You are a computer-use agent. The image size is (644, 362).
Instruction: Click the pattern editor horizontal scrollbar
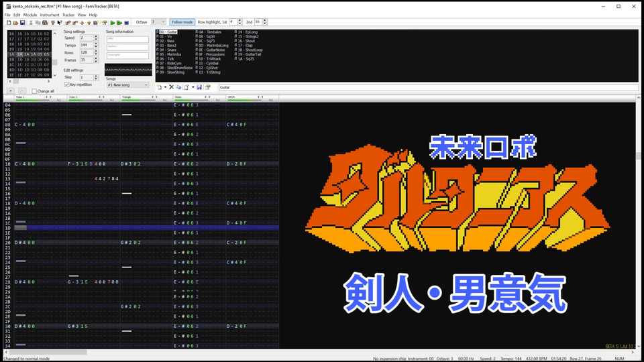(321, 352)
